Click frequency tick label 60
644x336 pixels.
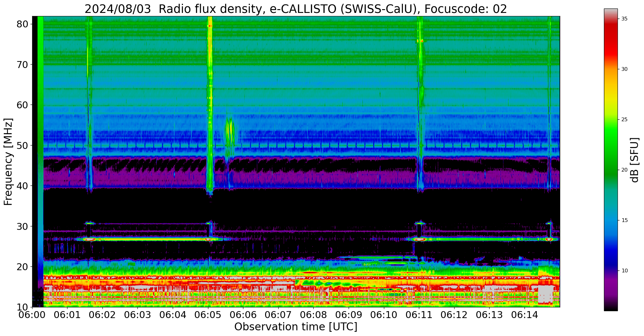click(x=23, y=105)
